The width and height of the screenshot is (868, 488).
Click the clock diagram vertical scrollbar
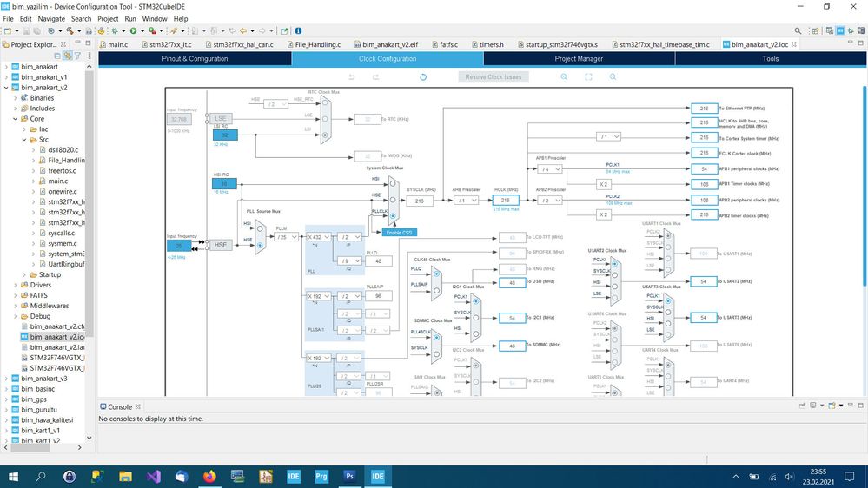pyautogui.click(x=865, y=185)
